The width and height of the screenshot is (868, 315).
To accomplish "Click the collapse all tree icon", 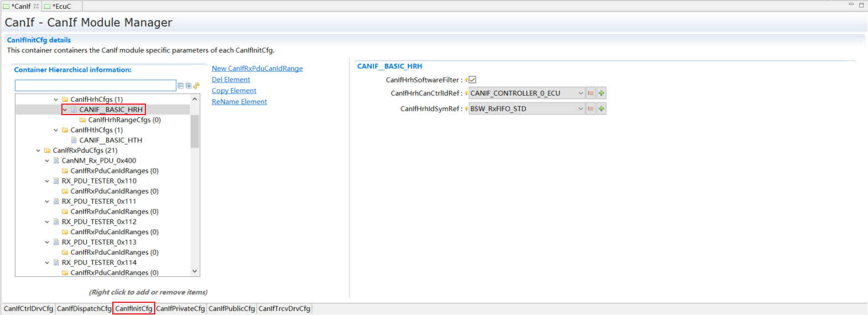I will click(181, 86).
